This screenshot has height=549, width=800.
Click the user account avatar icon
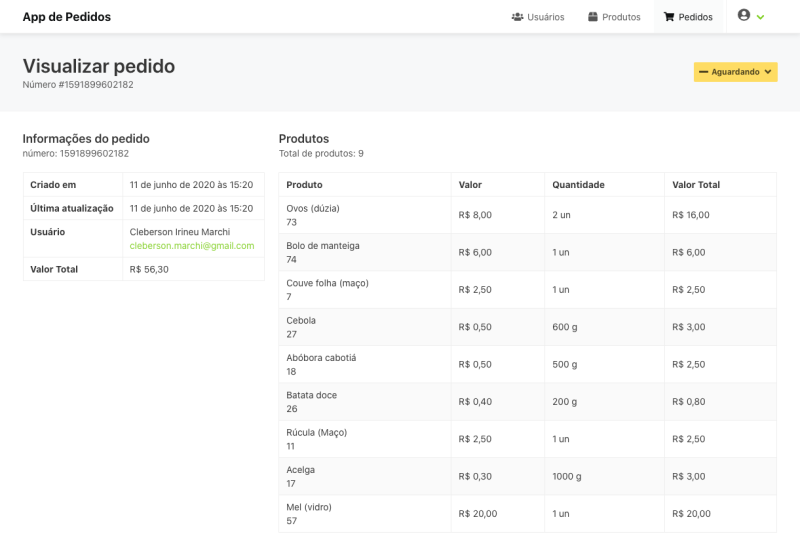[744, 16]
